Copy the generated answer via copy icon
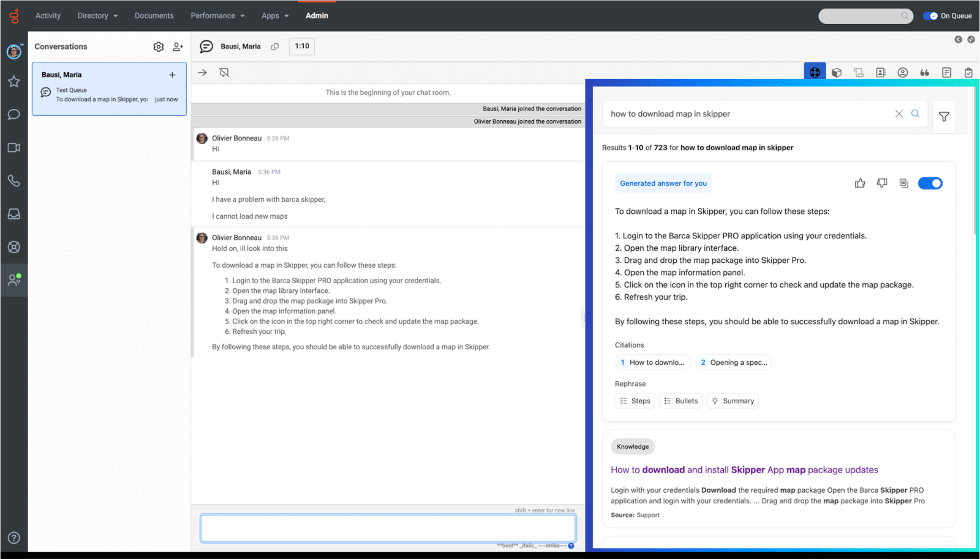The height and width of the screenshot is (559, 980). coord(903,183)
